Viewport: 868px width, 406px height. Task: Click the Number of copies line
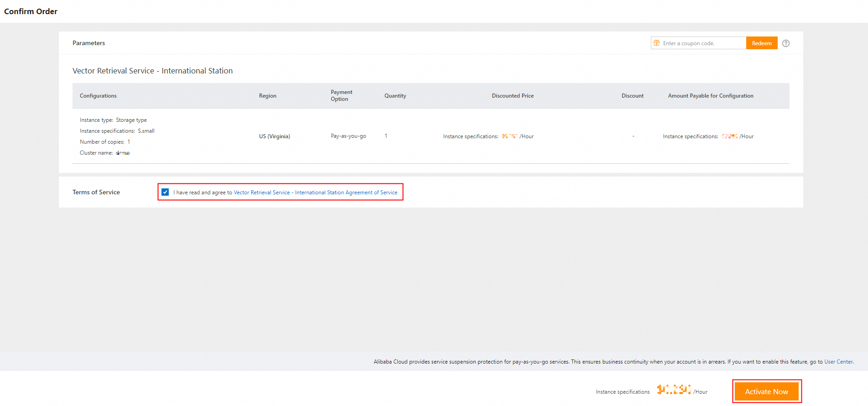click(x=105, y=142)
